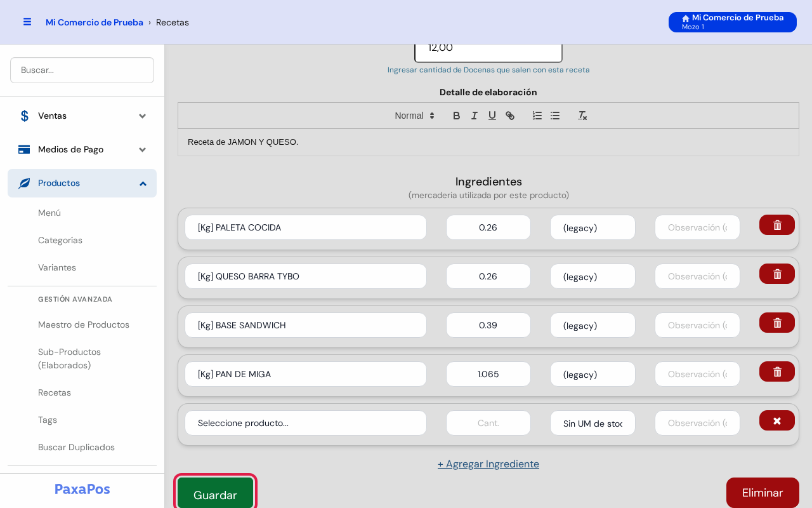812x508 pixels.
Task: Clear text formatting icon
Action: point(582,116)
